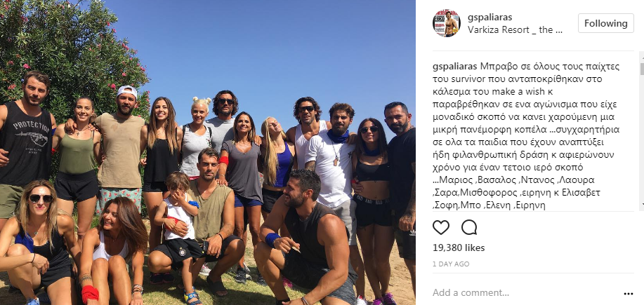Open the 1 DAY AGO timestamp link
Image resolution: width=644 pixels, height=305 pixels.
451,264
